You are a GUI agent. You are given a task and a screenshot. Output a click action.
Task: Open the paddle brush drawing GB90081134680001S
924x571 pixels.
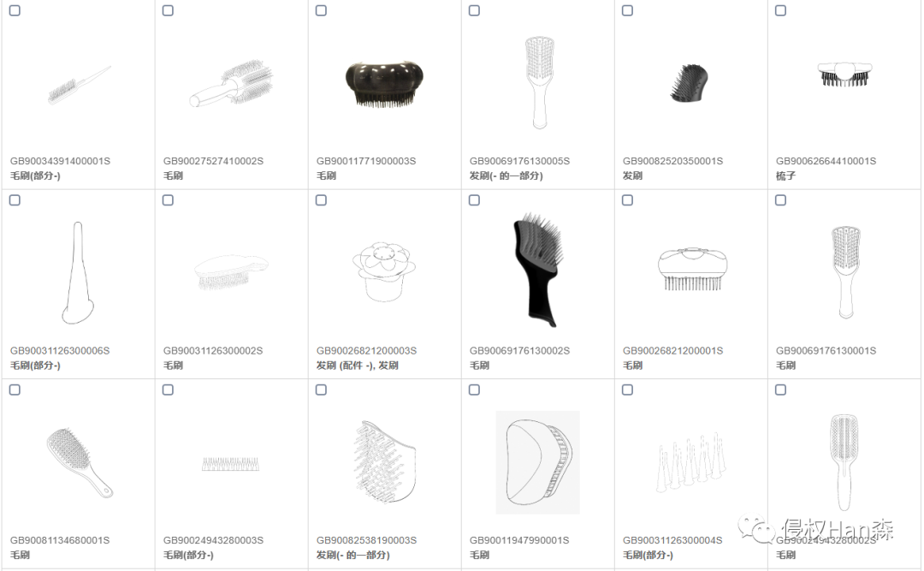pyautogui.click(x=80, y=462)
